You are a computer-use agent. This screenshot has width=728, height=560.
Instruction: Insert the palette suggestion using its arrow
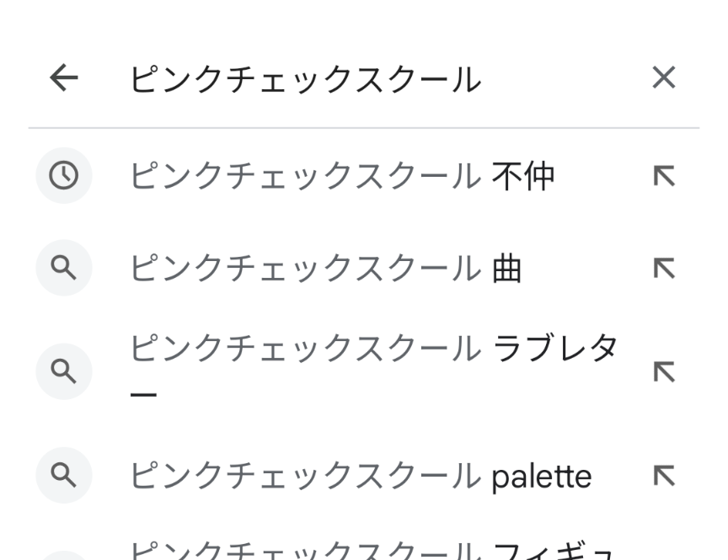pos(664,475)
